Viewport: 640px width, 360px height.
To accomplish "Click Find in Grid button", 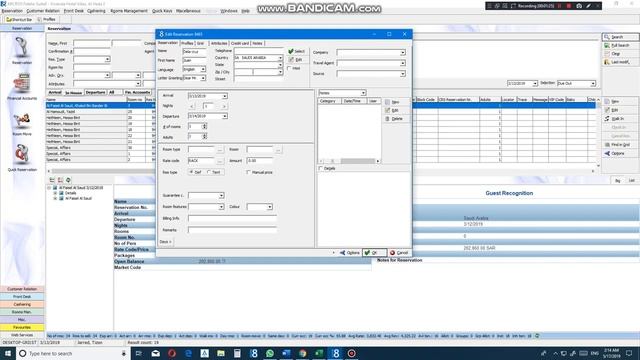I will (x=620, y=145).
